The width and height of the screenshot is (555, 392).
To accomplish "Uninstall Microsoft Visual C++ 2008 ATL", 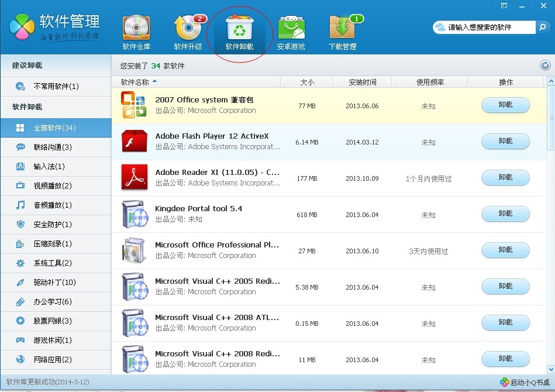I will [x=505, y=322].
